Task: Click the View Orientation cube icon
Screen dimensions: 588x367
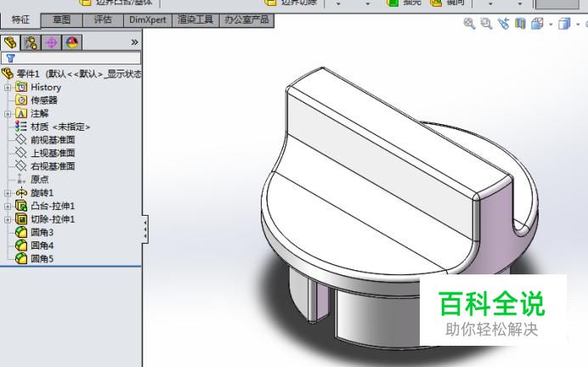Action: (537, 24)
